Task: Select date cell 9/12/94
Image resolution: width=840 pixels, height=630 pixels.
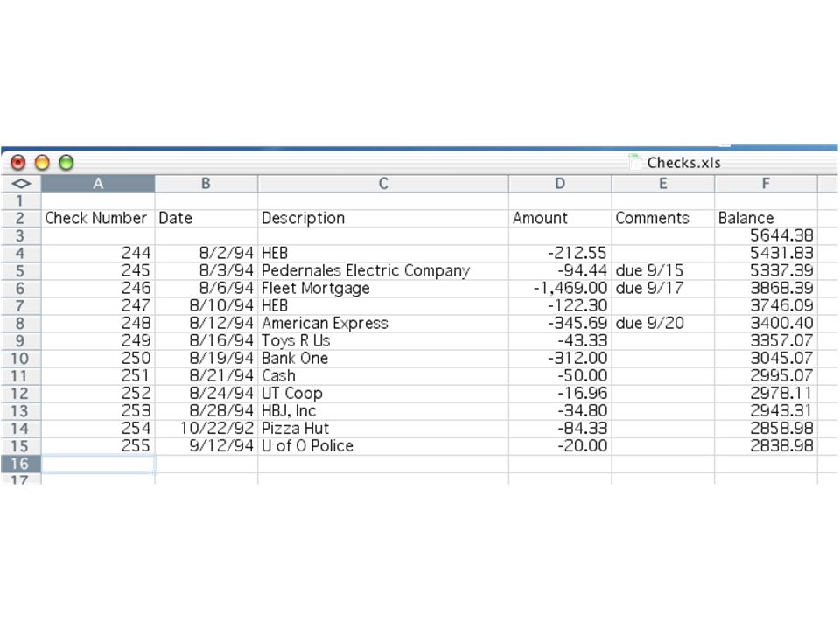Action: [206, 446]
